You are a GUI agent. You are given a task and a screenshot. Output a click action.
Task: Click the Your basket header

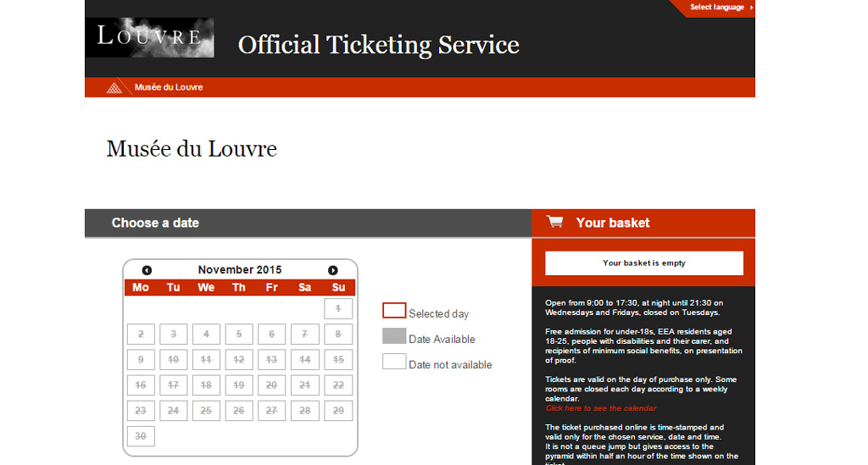612,223
